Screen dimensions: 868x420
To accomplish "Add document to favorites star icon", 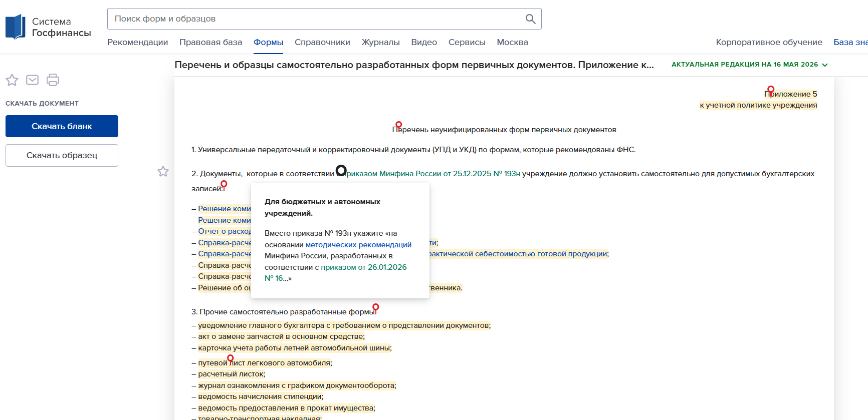I will [12, 80].
